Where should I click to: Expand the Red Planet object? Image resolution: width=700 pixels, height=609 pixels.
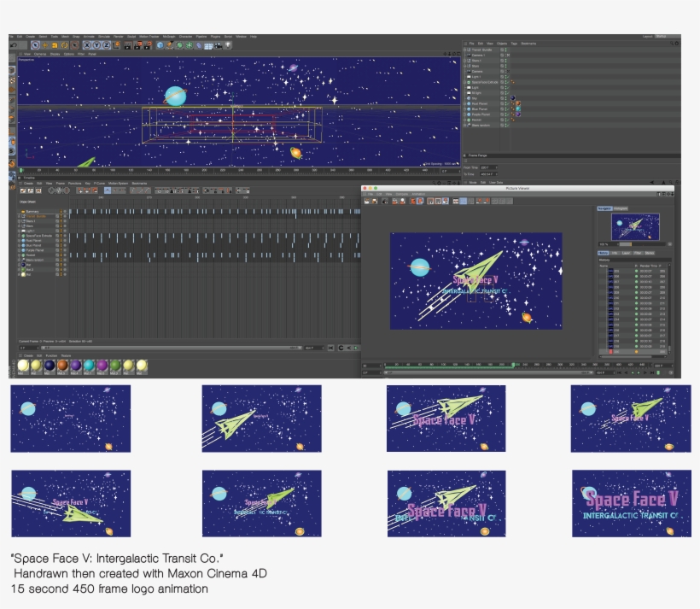(x=464, y=103)
